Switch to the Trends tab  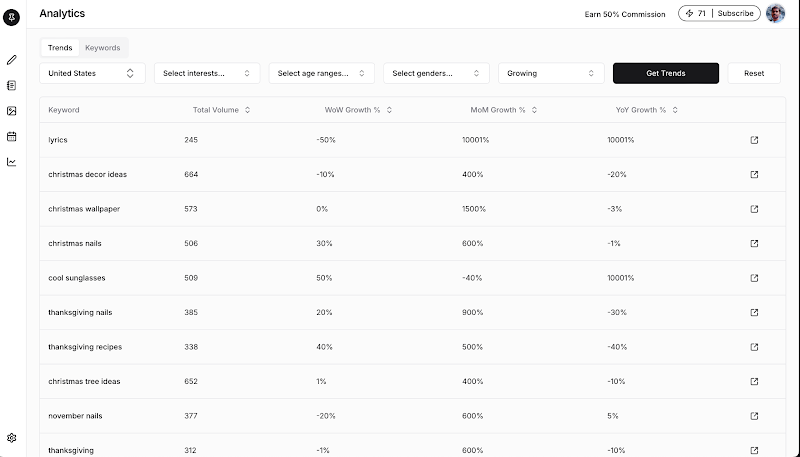click(x=60, y=48)
